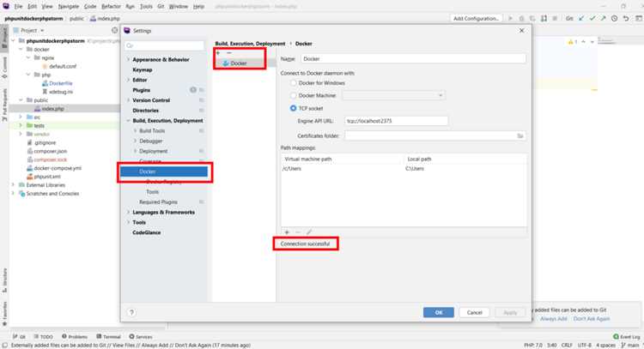This screenshot has width=644, height=349.
Task: Open the Git history clock icon
Action: (615, 19)
